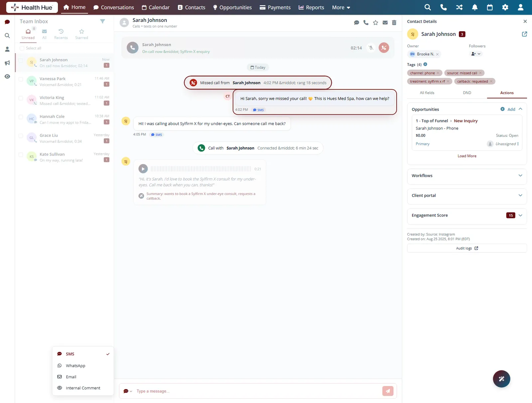Open message channel selector dropdown
The height and width of the screenshot is (403, 532).
(128, 391)
